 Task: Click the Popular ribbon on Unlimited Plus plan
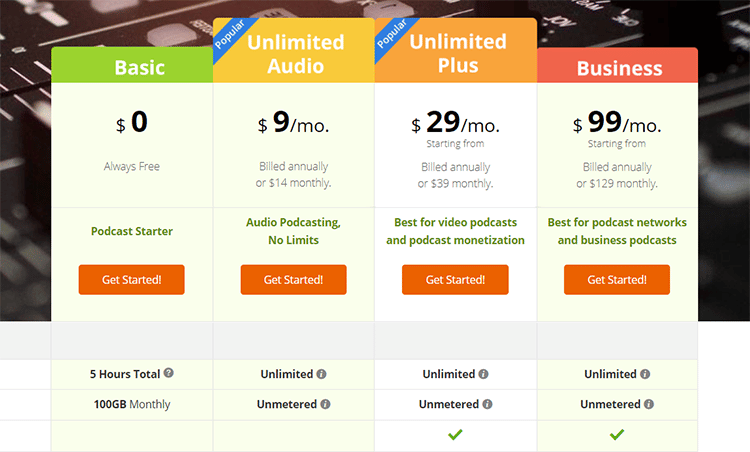390,35
